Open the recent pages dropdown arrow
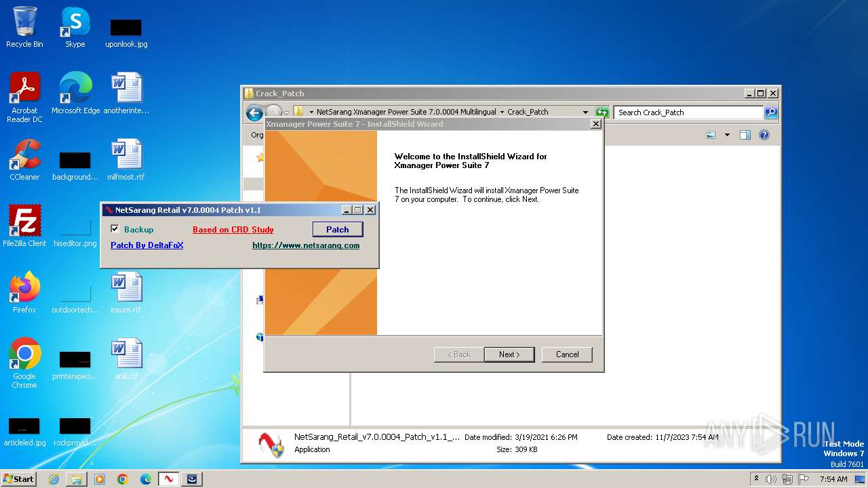Screen dimensions: 868x488 click(x=287, y=113)
